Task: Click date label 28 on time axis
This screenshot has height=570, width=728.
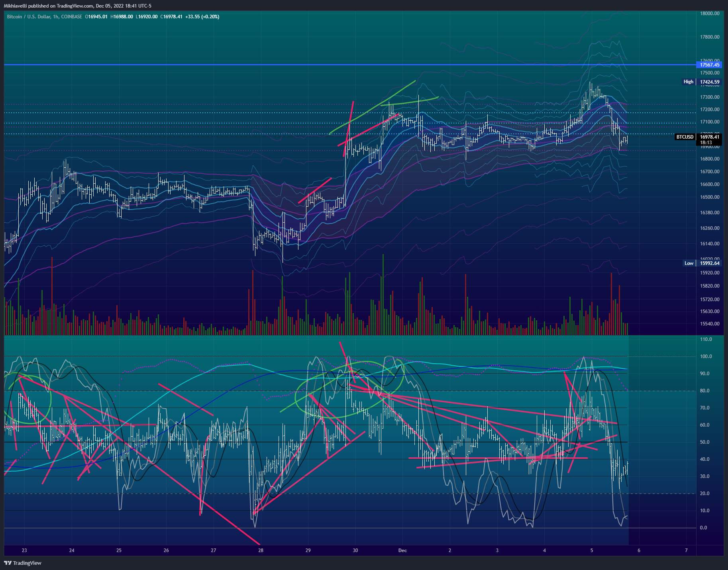Action: (x=261, y=550)
